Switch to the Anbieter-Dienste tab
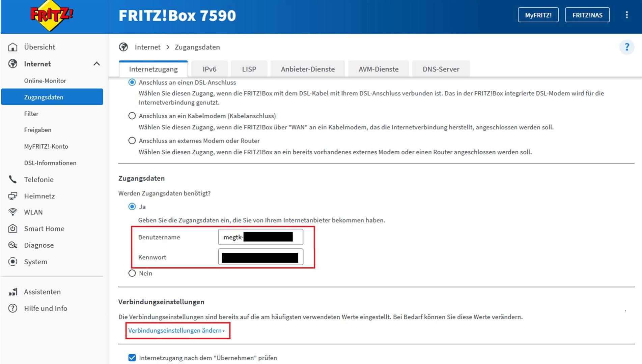642x364 pixels. click(x=308, y=69)
